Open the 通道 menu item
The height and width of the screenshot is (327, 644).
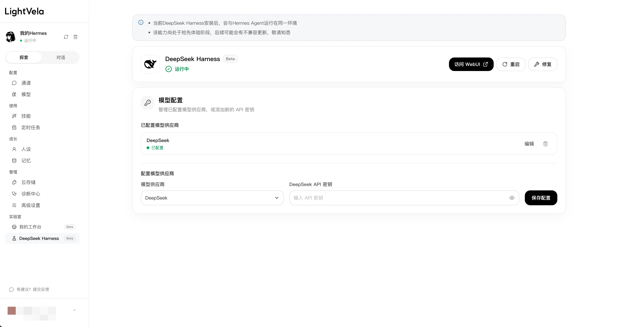click(x=42, y=83)
